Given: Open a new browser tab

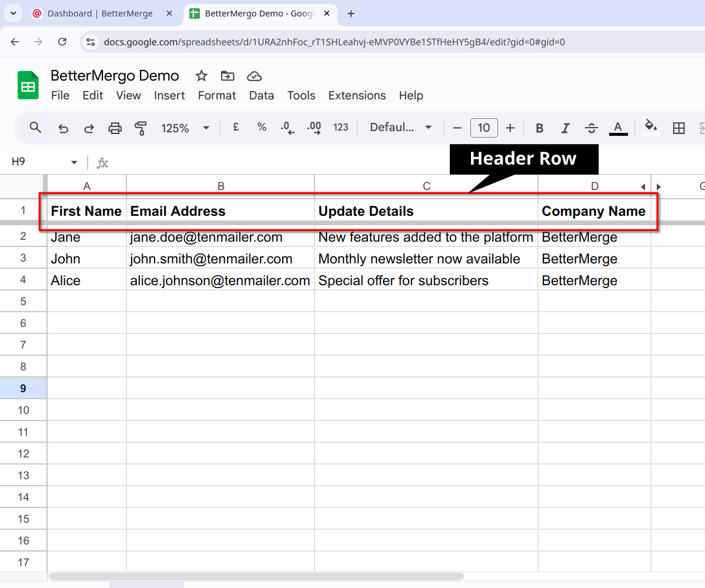Looking at the screenshot, I should (x=351, y=14).
